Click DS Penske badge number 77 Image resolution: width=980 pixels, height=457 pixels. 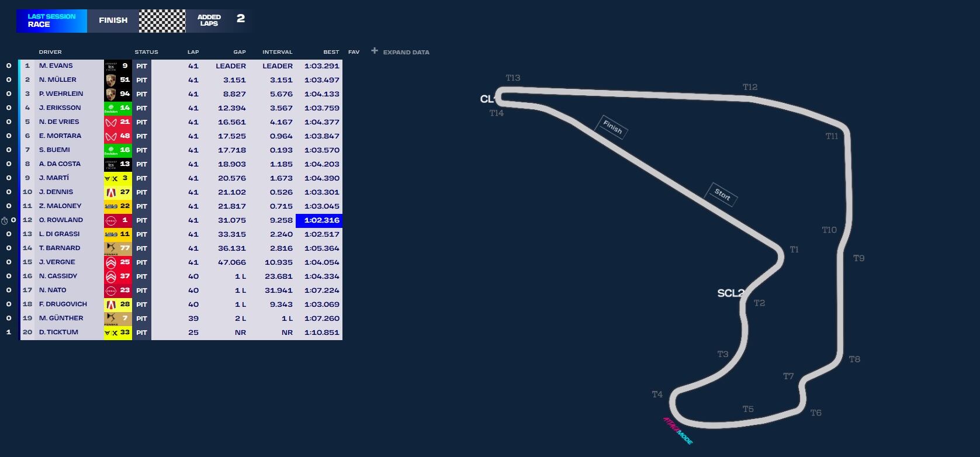(x=117, y=248)
